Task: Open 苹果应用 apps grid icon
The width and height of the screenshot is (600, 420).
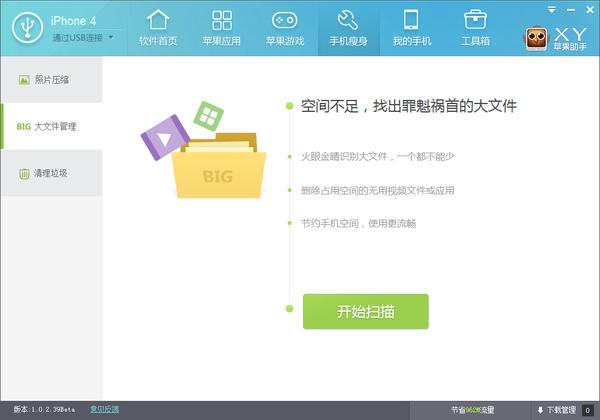Action: pyautogui.click(x=222, y=20)
